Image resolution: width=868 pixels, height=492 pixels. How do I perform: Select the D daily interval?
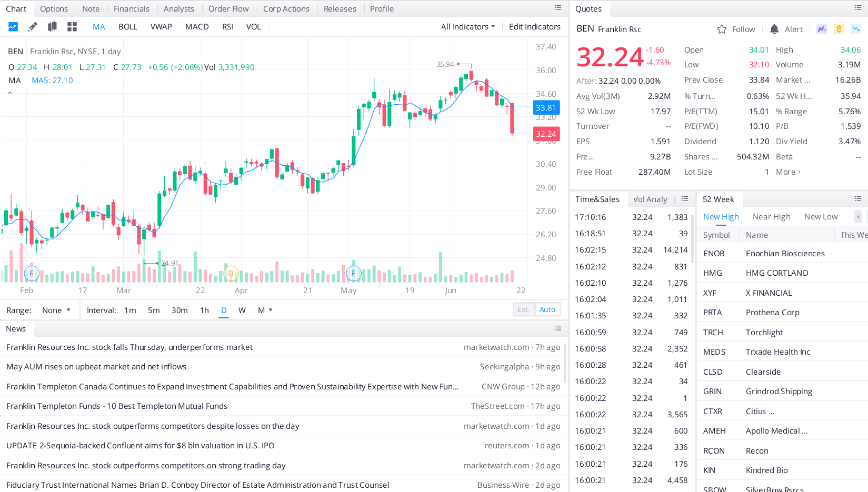pos(224,310)
